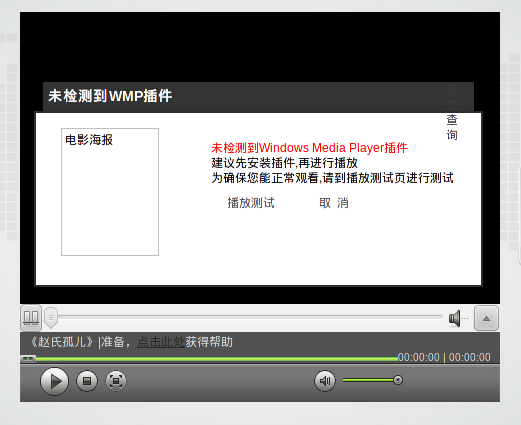Viewport: 521px width, 425px height.
Task: Click the progress bar handle at its start
Action: pyautogui.click(x=28, y=359)
